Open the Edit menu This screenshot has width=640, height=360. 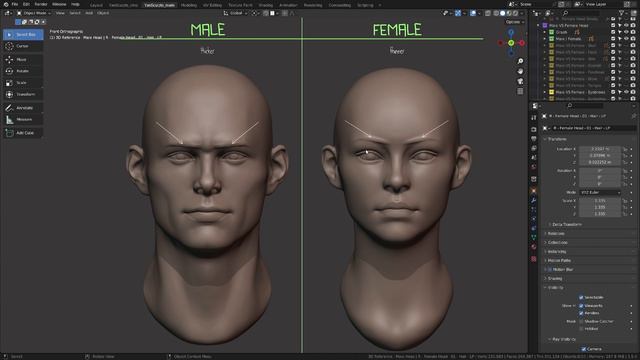(26, 4)
